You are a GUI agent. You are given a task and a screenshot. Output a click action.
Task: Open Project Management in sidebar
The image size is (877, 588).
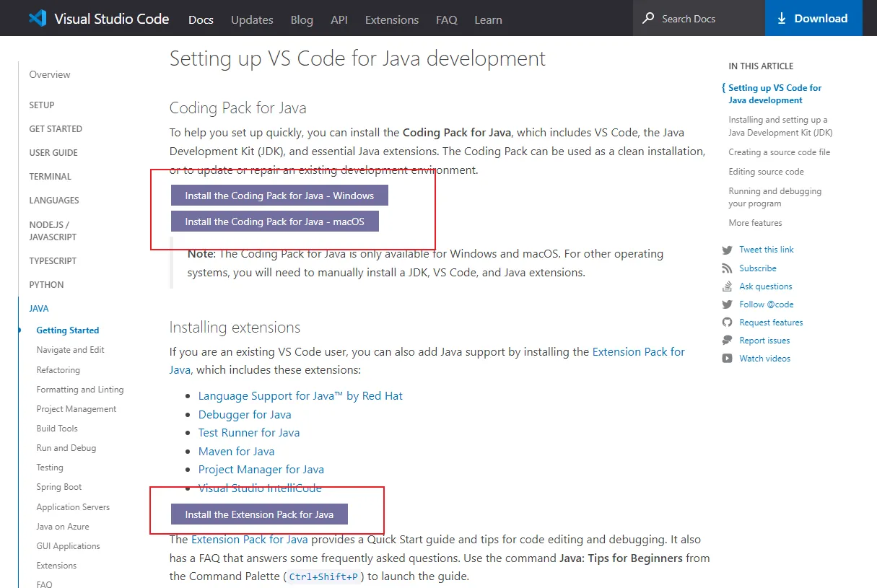click(77, 408)
